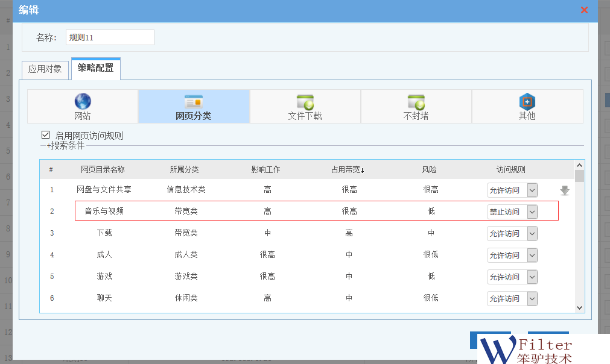Sort by 占用带宽 column header
This screenshot has width=610, height=364.
(x=348, y=170)
